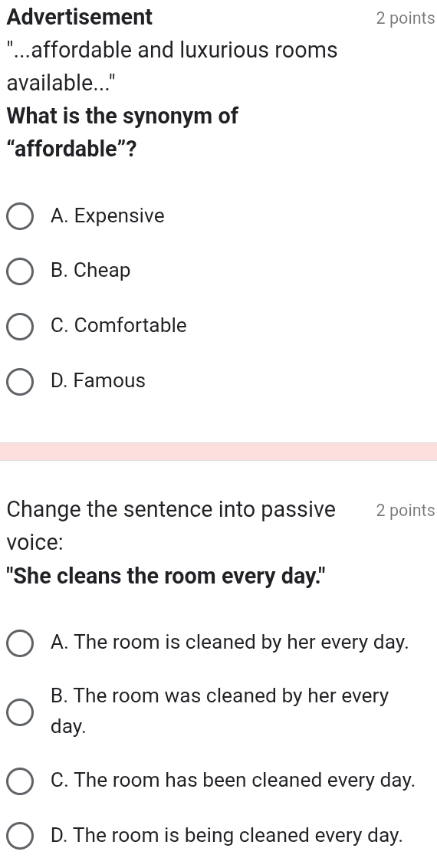Image resolution: width=437 pixels, height=868 pixels.
Task: Select the radio button for A. Expensive
Action: 19,216
